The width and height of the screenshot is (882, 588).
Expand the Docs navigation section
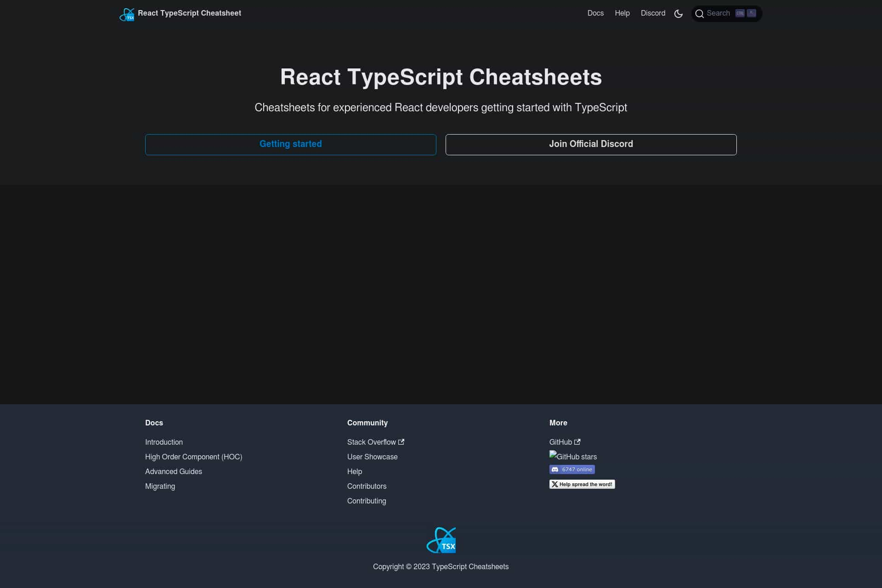(595, 13)
